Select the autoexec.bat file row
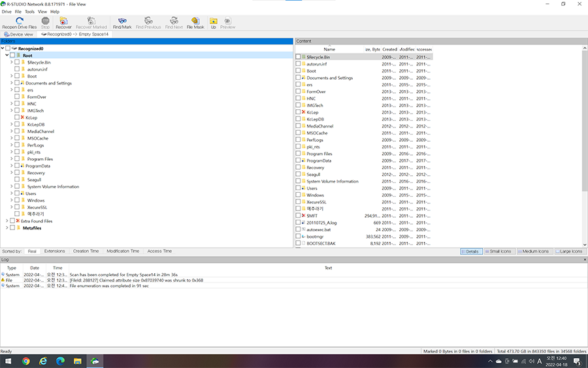This screenshot has height=368, width=588. pyautogui.click(x=364, y=229)
